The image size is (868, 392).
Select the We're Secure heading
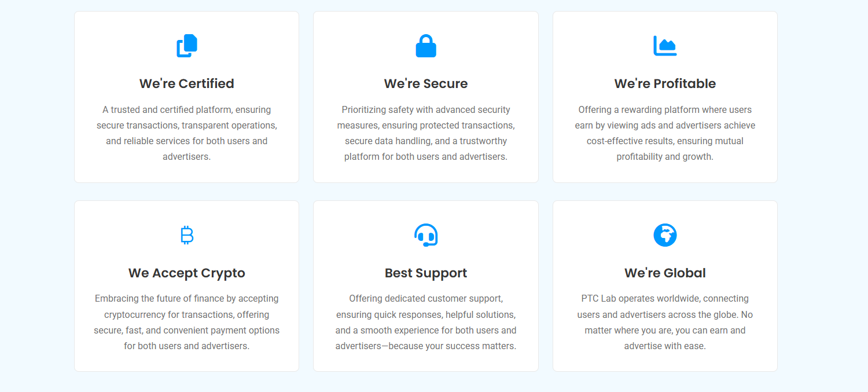click(x=426, y=83)
